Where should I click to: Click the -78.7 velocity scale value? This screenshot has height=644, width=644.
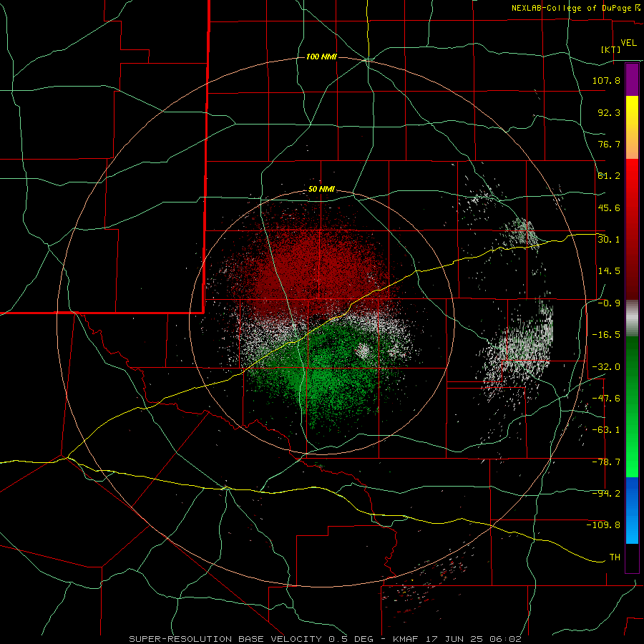pos(606,462)
